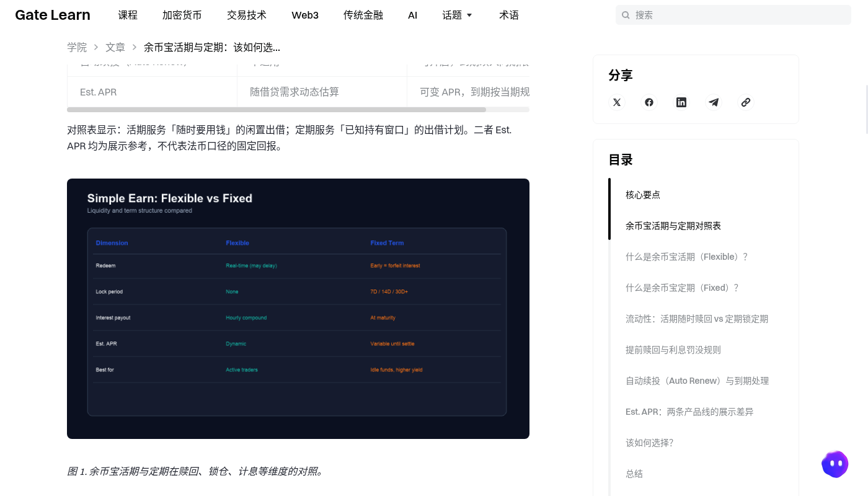Image resolution: width=868 pixels, height=496 pixels.
Task: Click the 图 1 figure caption
Action: [195, 471]
